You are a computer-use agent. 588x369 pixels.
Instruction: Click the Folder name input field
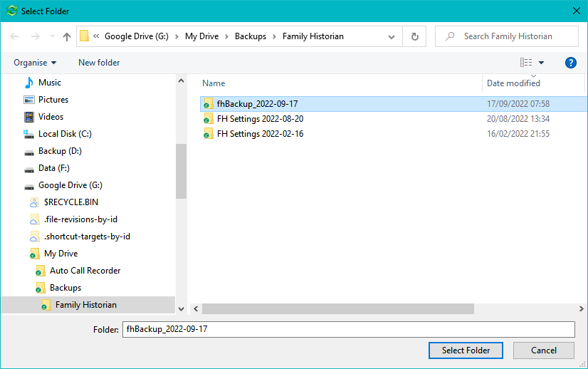coord(348,329)
